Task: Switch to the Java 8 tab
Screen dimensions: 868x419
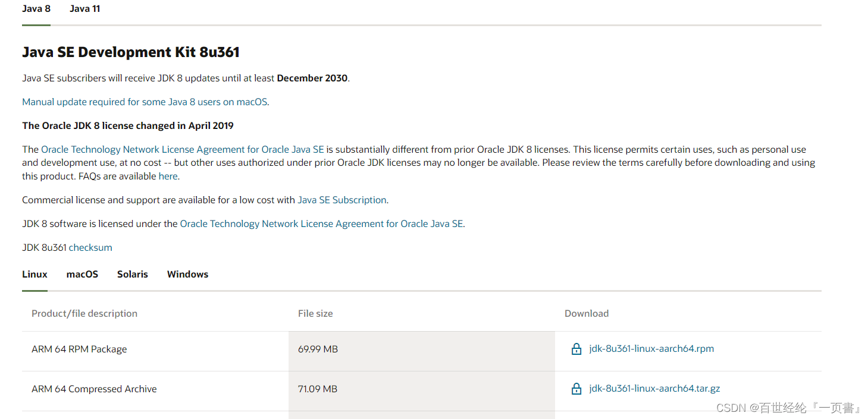Action: click(36, 9)
